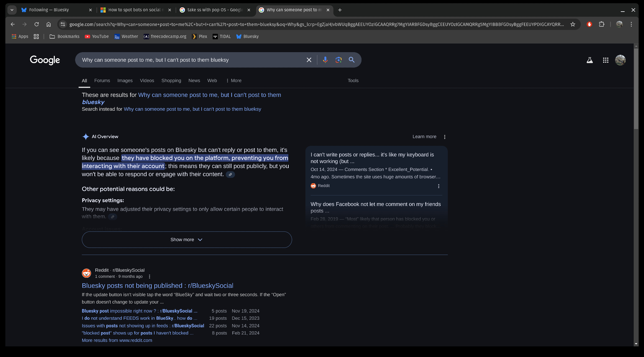Open Google Lens image search
This screenshot has height=357, width=644.
tap(338, 60)
